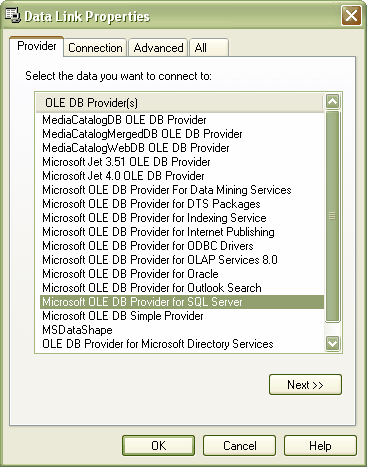This screenshot has width=367, height=467.
Task: Open the Connection tab
Action: 95,48
